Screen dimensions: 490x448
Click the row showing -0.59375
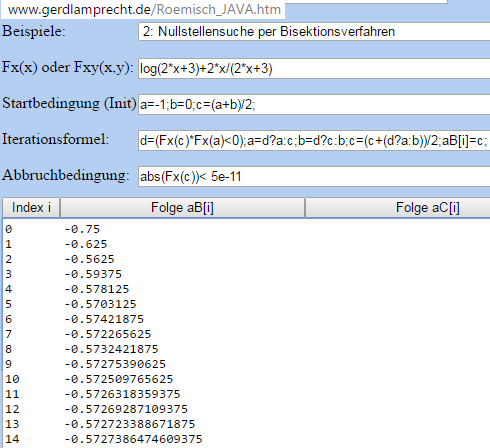coord(247,274)
